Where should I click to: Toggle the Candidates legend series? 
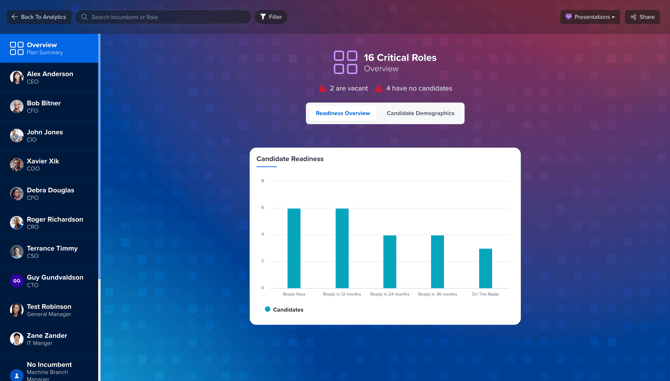(284, 310)
